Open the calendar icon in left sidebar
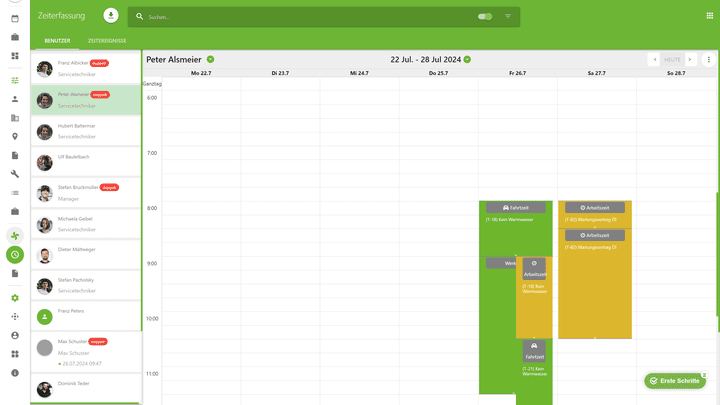Screen dimensions: 720x405 pos(15,19)
